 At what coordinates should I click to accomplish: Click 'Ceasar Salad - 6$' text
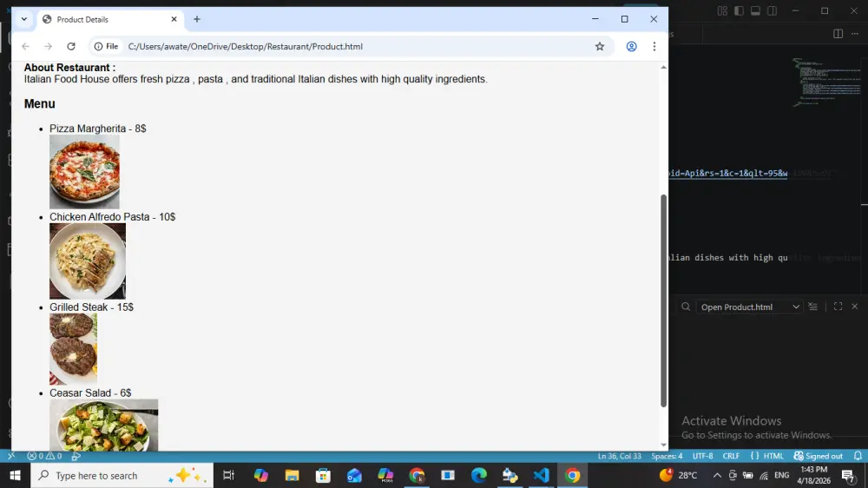pyautogui.click(x=90, y=393)
